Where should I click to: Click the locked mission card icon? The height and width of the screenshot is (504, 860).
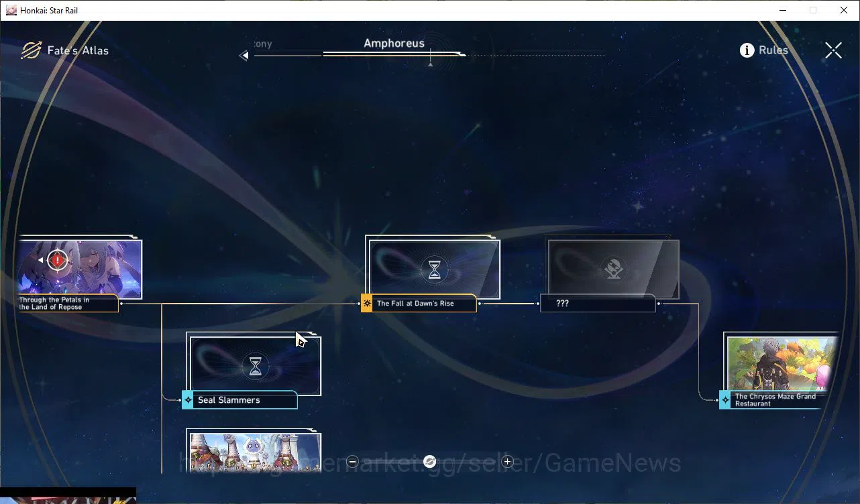point(614,269)
